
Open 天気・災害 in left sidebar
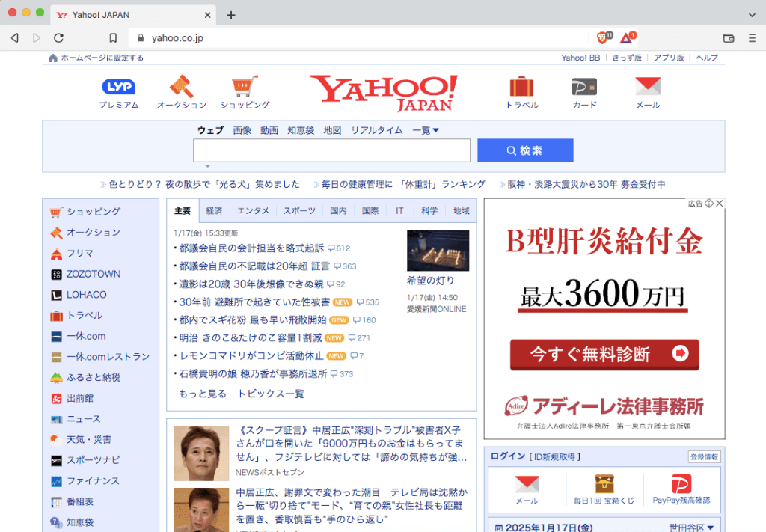click(x=81, y=440)
